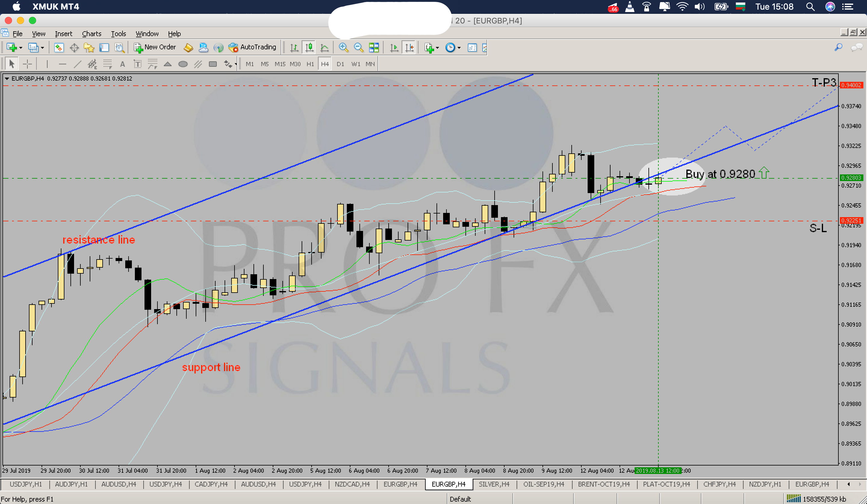The image size is (867, 504).
Task: Zoom in on the chart
Action: 343,47
